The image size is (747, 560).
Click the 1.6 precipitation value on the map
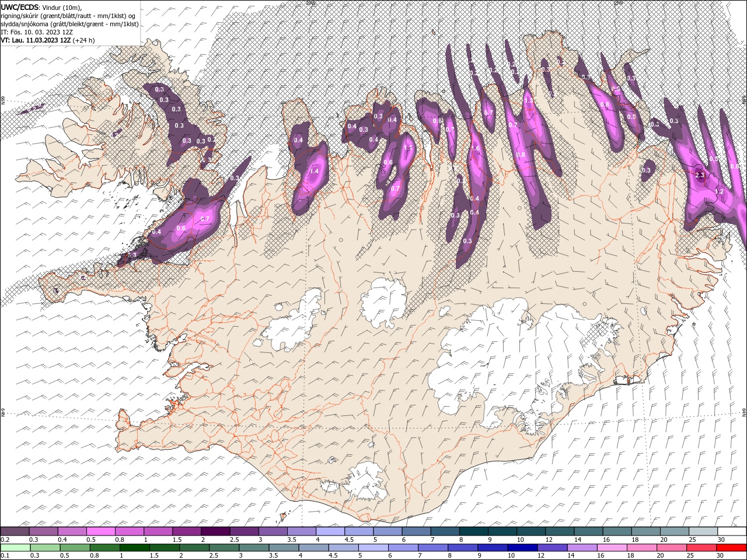click(475, 149)
